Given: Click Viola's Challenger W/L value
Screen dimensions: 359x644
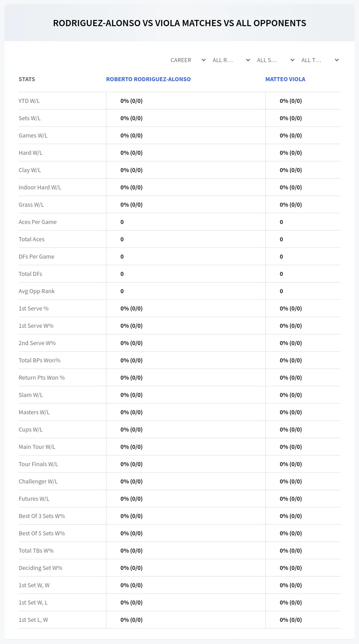Looking at the screenshot, I should click(291, 481).
